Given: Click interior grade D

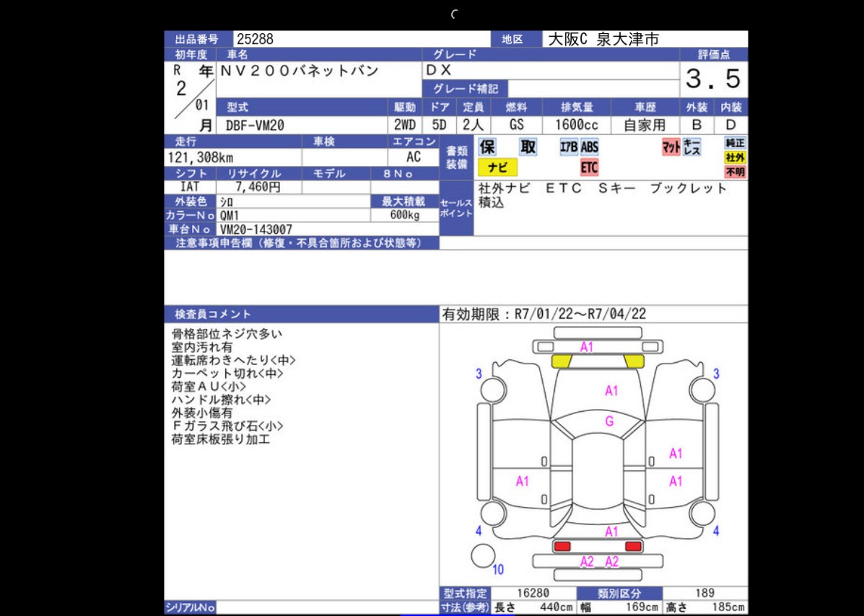Looking at the screenshot, I should 731,125.
